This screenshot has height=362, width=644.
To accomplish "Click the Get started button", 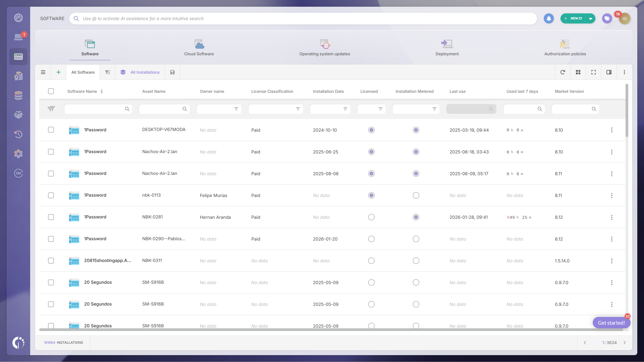I will [x=611, y=322].
